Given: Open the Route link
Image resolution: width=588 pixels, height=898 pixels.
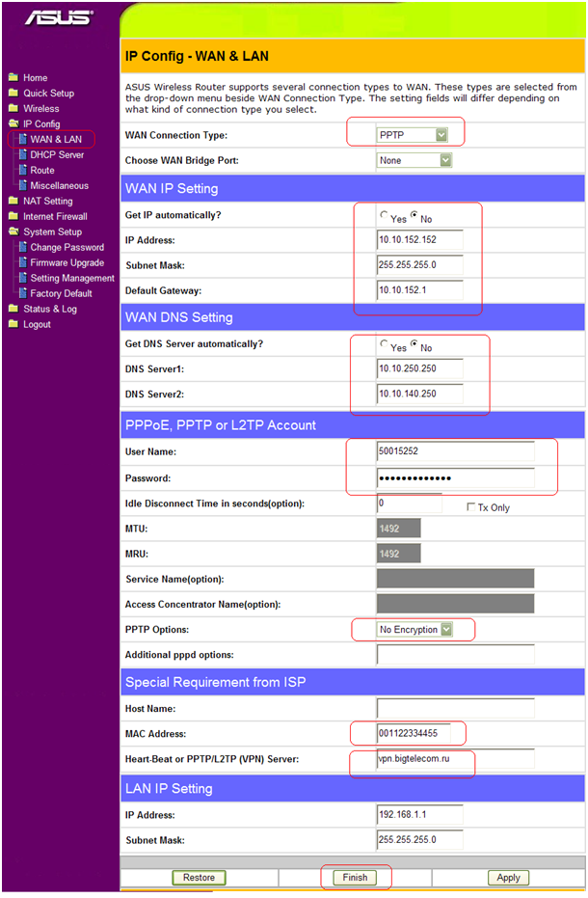Looking at the screenshot, I should coord(42,171).
